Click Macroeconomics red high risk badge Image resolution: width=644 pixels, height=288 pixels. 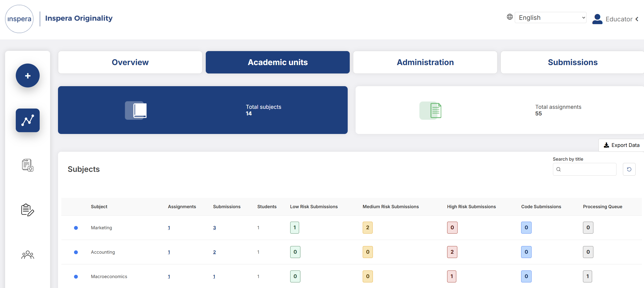tap(451, 276)
